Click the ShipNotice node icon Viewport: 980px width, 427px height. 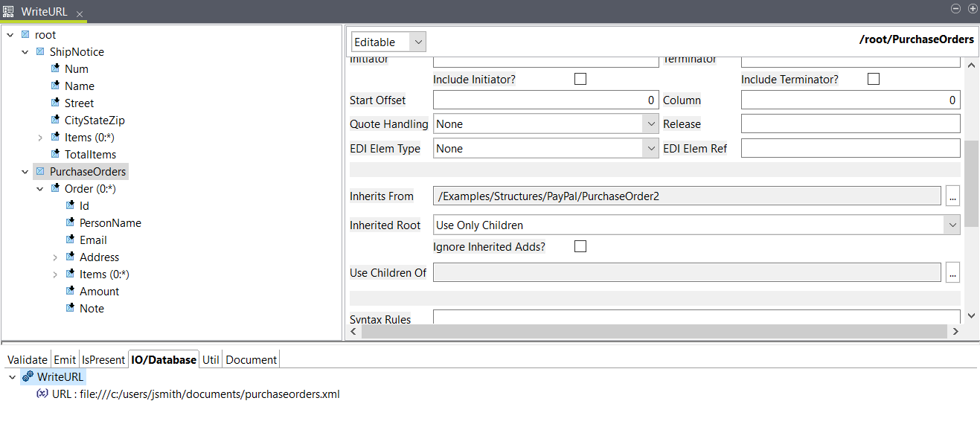[41, 52]
